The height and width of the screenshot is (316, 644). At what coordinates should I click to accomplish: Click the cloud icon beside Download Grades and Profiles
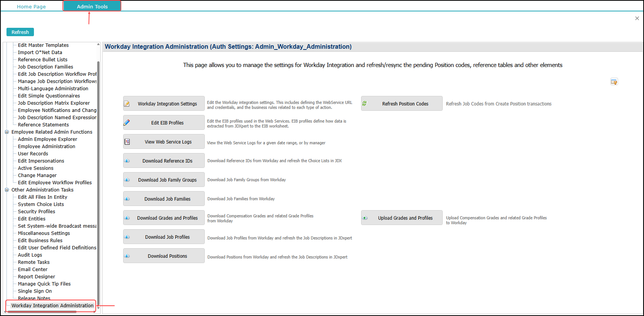click(127, 218)
